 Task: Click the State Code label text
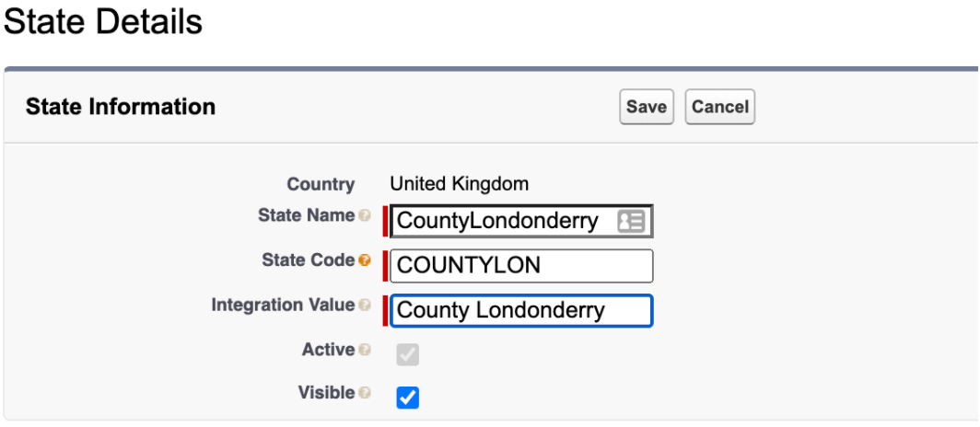click(x=308, y=260)
